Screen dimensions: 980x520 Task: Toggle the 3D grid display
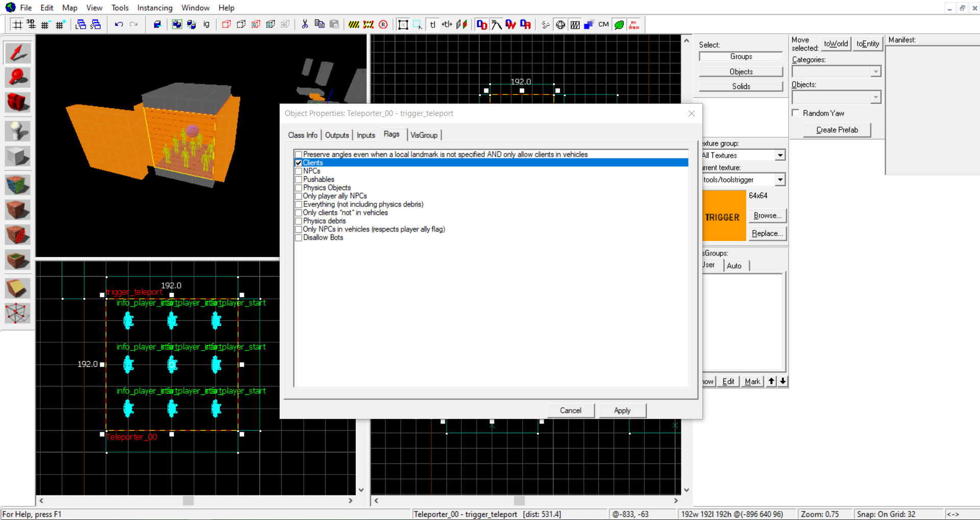coord(31,25)
